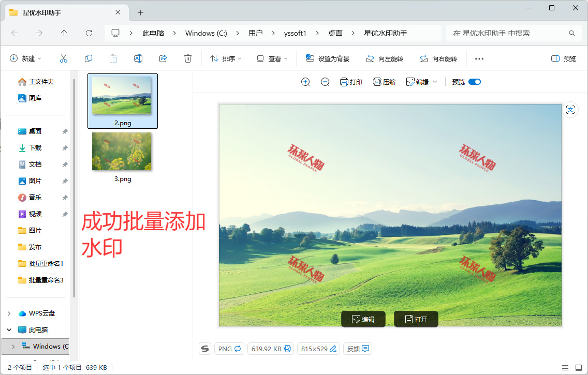The image size is (588, 375).
Task: Click the Zoom in magnifier icon
Action: coord(305,82)
